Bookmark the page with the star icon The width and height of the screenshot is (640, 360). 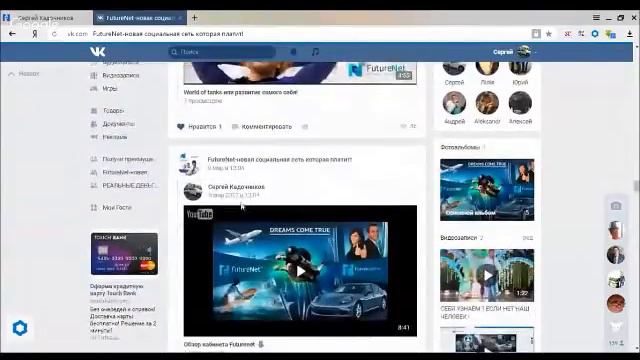point(549,34)
